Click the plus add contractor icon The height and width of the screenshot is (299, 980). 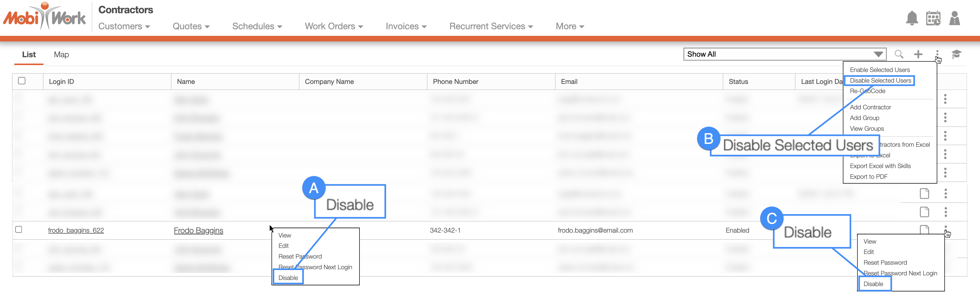click(x=918, y=54)
